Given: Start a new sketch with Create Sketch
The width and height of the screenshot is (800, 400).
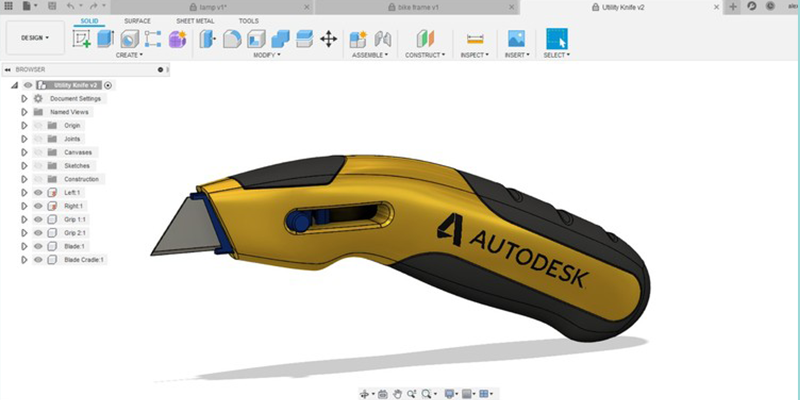Looking at the screenshot, I should [x=82, y=39].
